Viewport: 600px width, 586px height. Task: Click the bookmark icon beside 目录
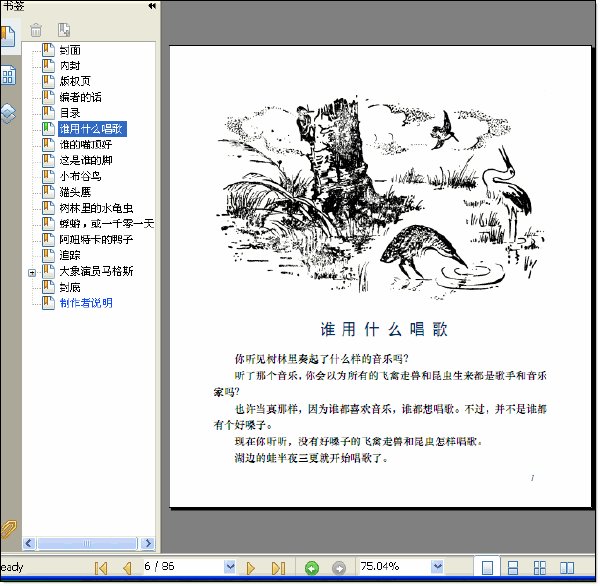pos(48,113)
